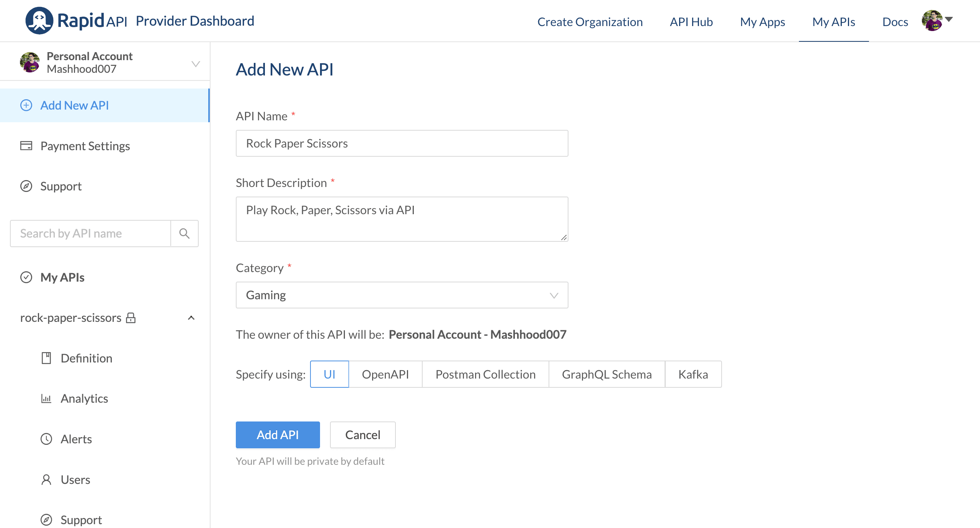This screenshot has height=528, width=980.
Task: Collapse the rock-paper-scissors API section
Action: click(191, 318)
